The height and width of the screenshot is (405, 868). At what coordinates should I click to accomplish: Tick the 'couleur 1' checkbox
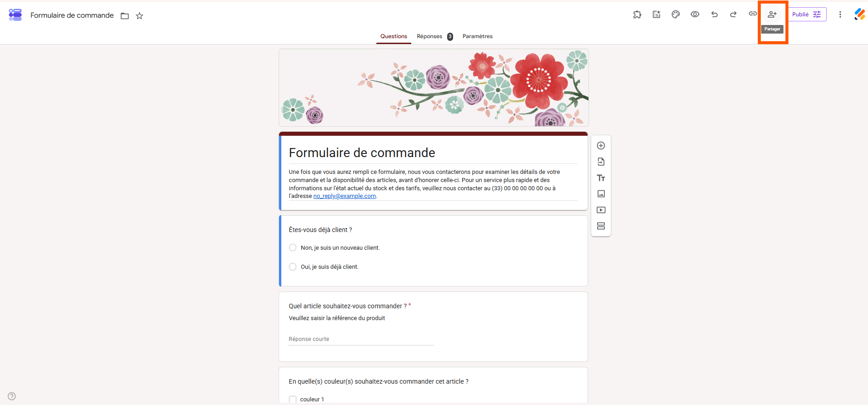tap(293, 400)
